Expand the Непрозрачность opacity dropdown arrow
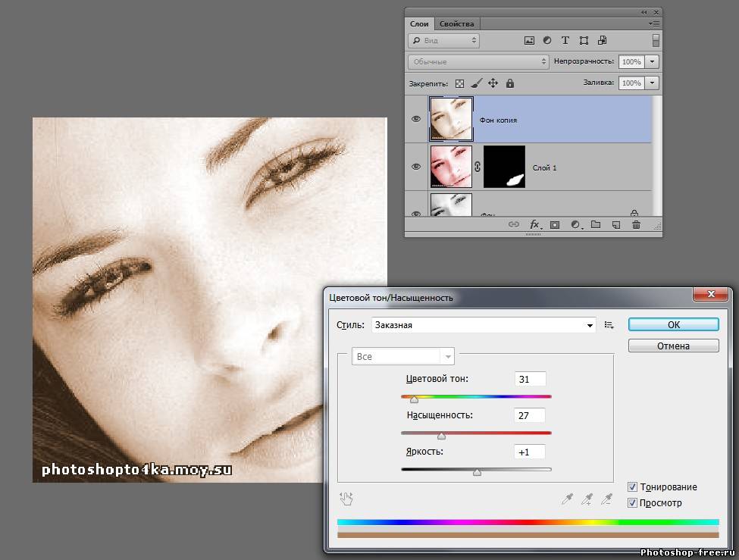Screen dimensions: 739x560 (x=652, y=61)
